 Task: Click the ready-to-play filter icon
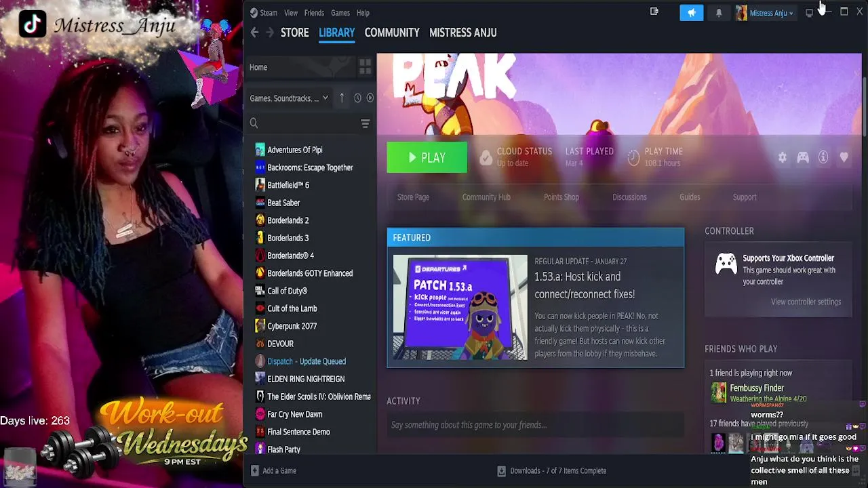pyautogui.click(x=370, y=98)
